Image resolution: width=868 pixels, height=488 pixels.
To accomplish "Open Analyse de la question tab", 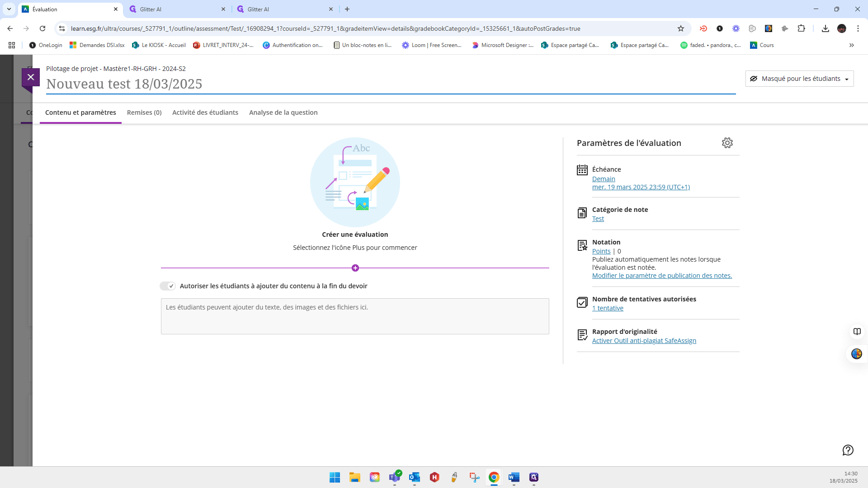I will [283, 113].
